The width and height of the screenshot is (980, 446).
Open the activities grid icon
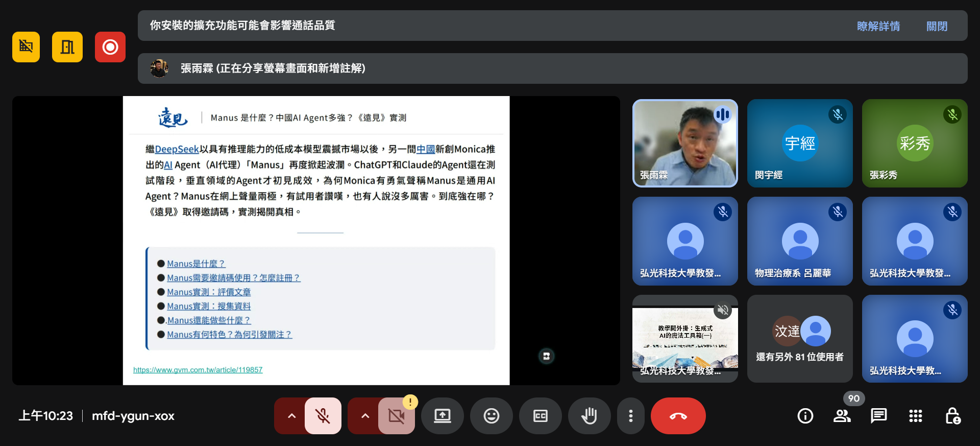(x=916, y=416)
